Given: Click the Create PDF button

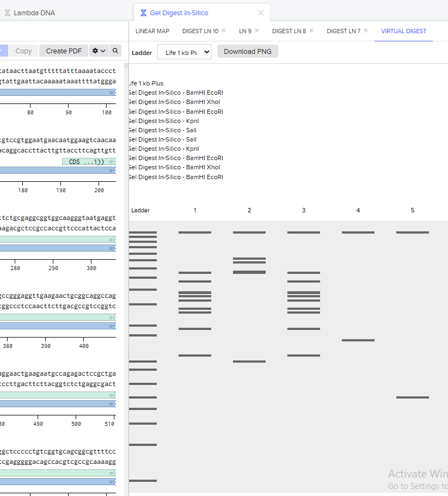Looking at the screenshot, I should (64, 51).
